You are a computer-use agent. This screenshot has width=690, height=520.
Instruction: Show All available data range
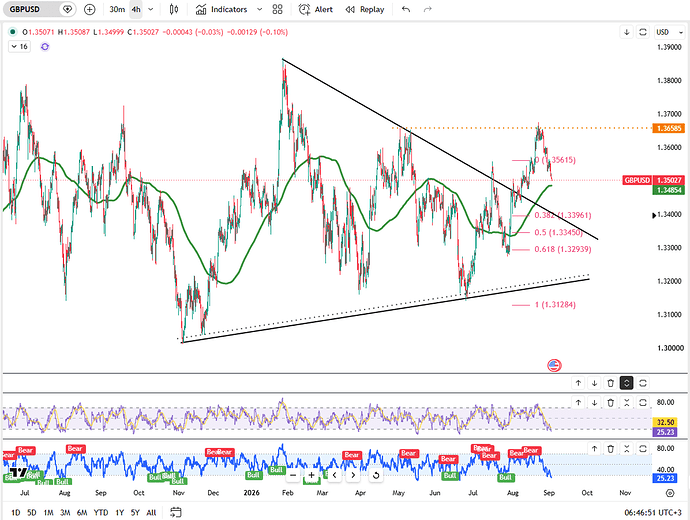(x=151, y=513)
